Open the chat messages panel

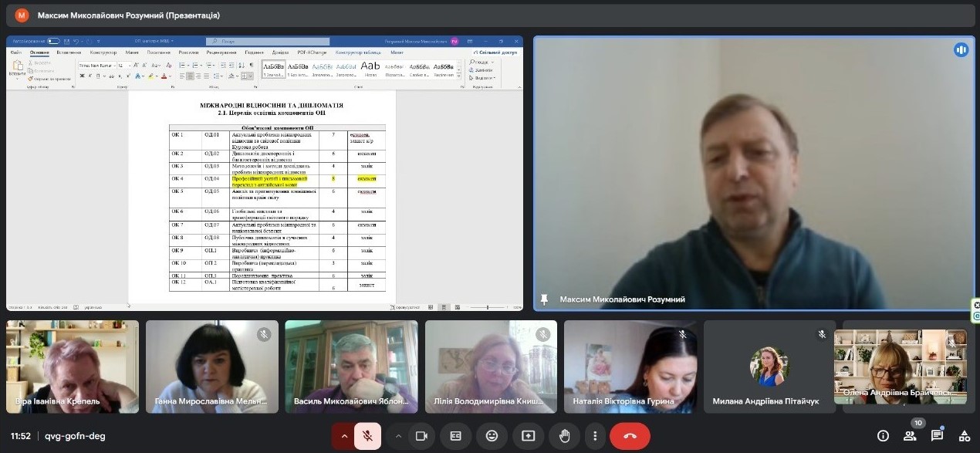pos(937,436)
